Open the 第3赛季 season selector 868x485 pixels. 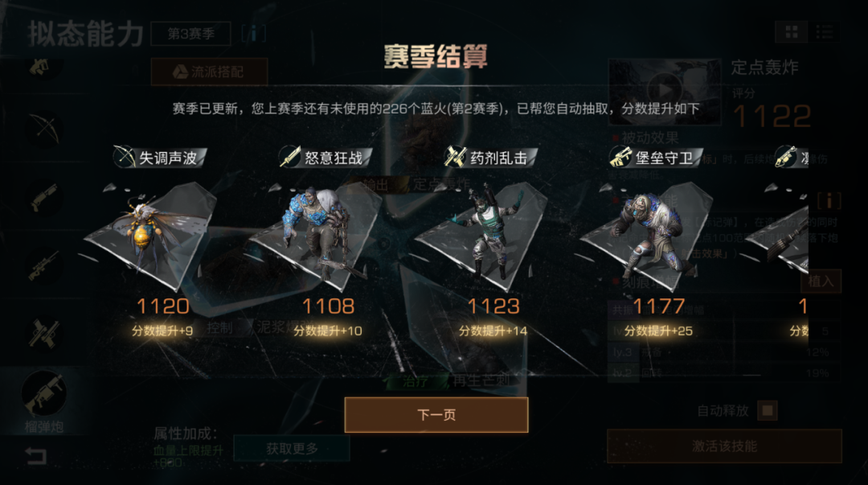click(191, 34)
